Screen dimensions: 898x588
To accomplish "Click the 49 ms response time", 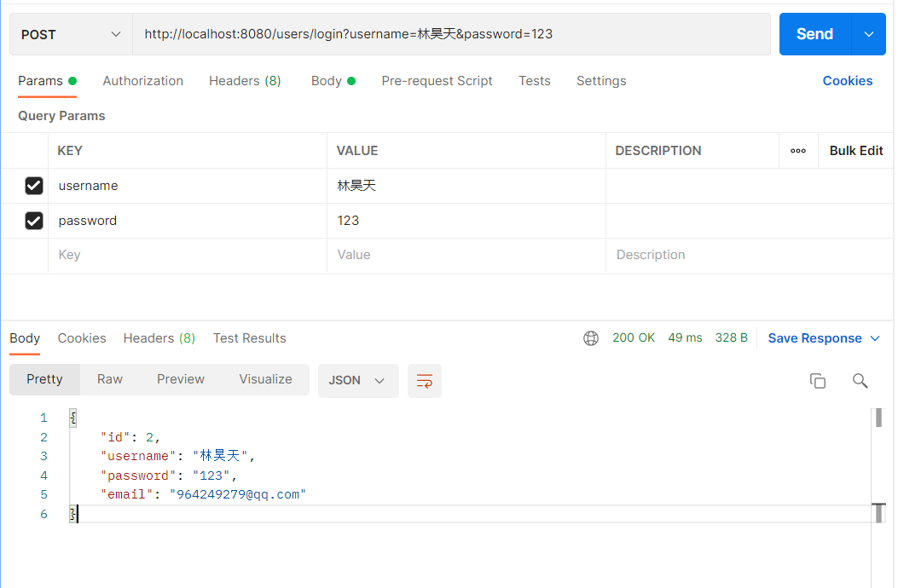I will [685, 337].
